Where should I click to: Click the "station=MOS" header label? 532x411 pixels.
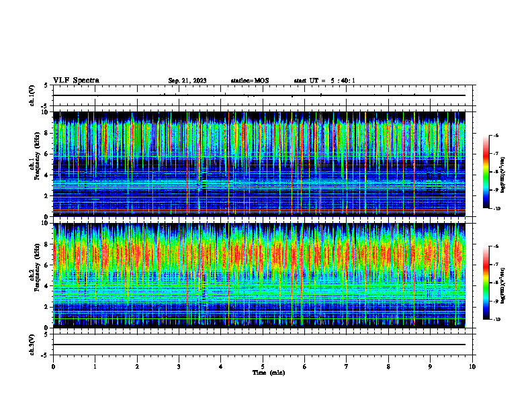coord(250,81)
